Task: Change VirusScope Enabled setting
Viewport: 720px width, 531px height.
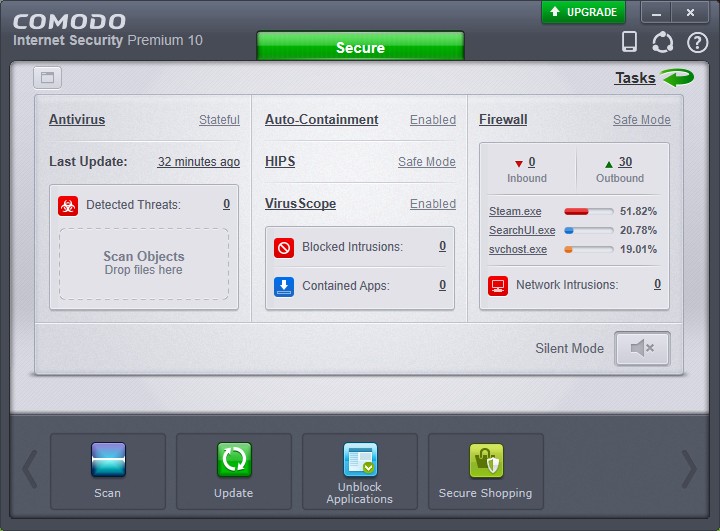Action: pyautogui.click(x=433, y=204)
